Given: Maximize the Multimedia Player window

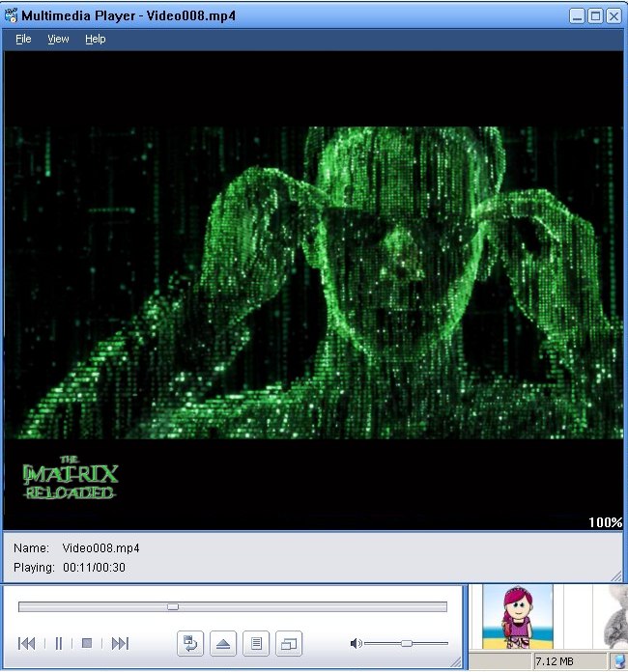Looking at the screenshot, I should 595,16.
